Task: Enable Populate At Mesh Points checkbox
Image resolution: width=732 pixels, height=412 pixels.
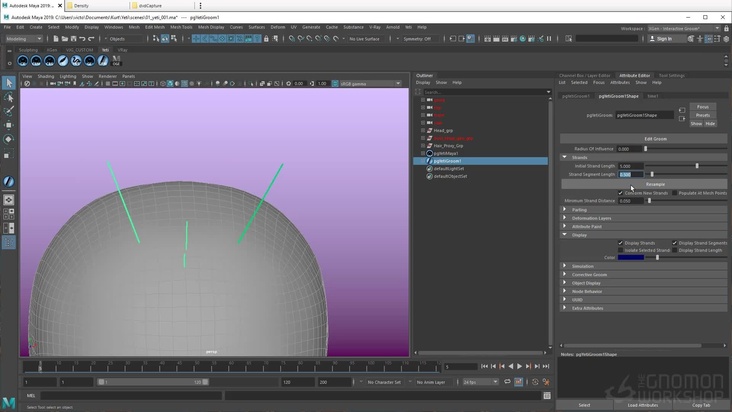Action: tap(675, 193)
